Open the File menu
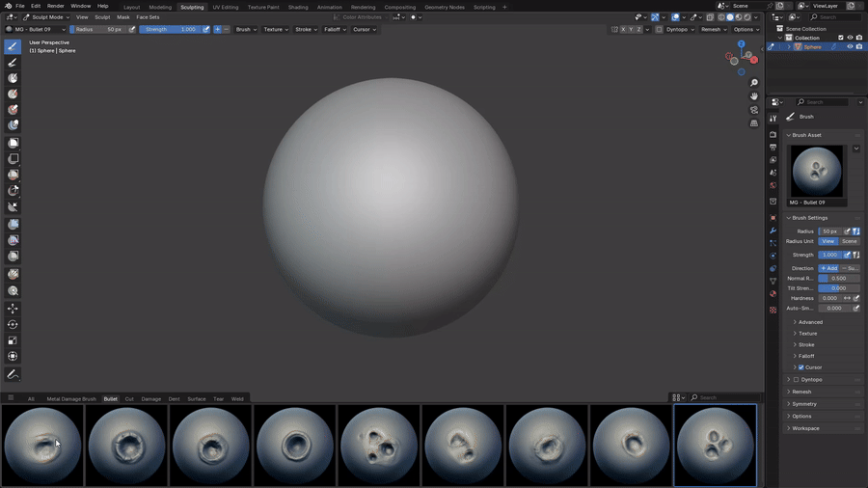This screenshot has width=868, height=488. pyautogui.click(x=20, y=6)
